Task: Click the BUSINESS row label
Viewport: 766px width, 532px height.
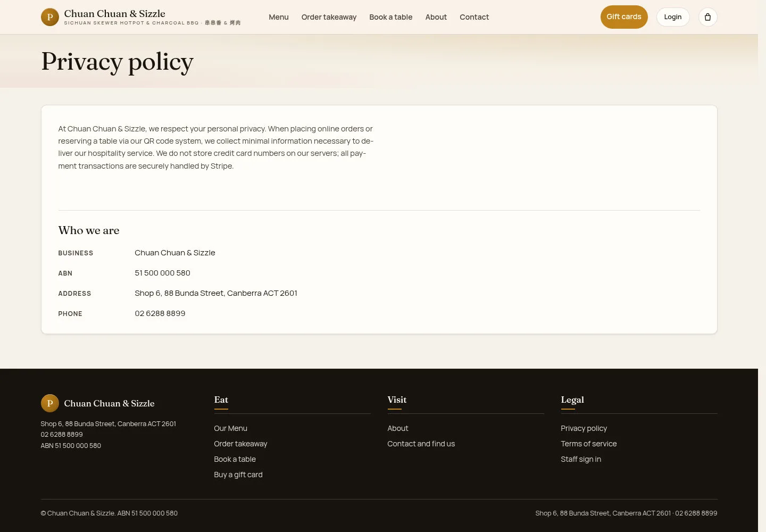Action: click(x=76, y=253)
